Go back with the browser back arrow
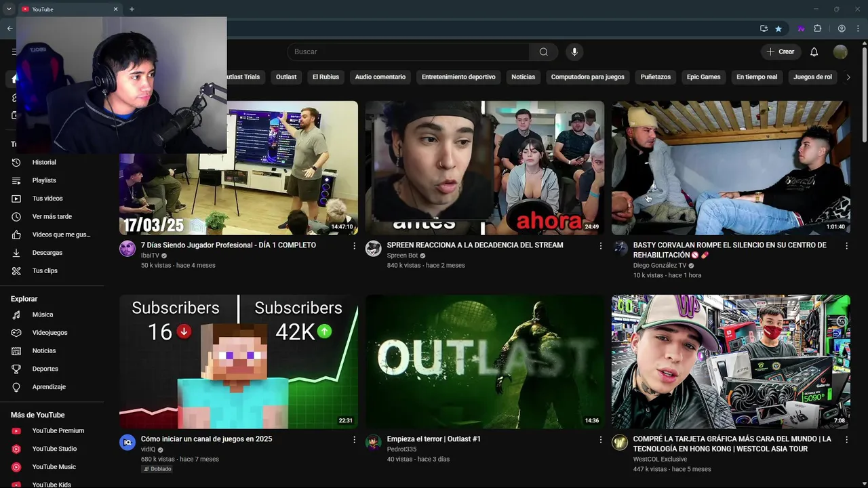Viewport: 868px width, 488px height. tap(9, 28)
